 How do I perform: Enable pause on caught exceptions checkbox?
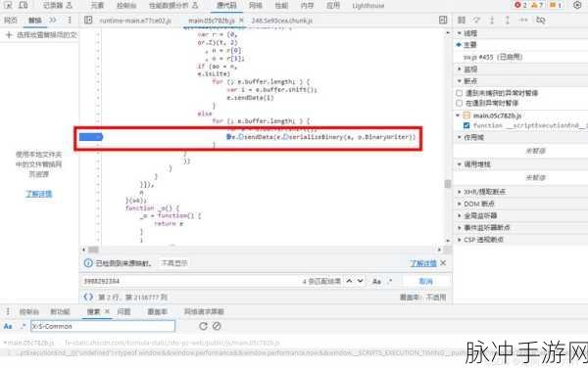460,103
